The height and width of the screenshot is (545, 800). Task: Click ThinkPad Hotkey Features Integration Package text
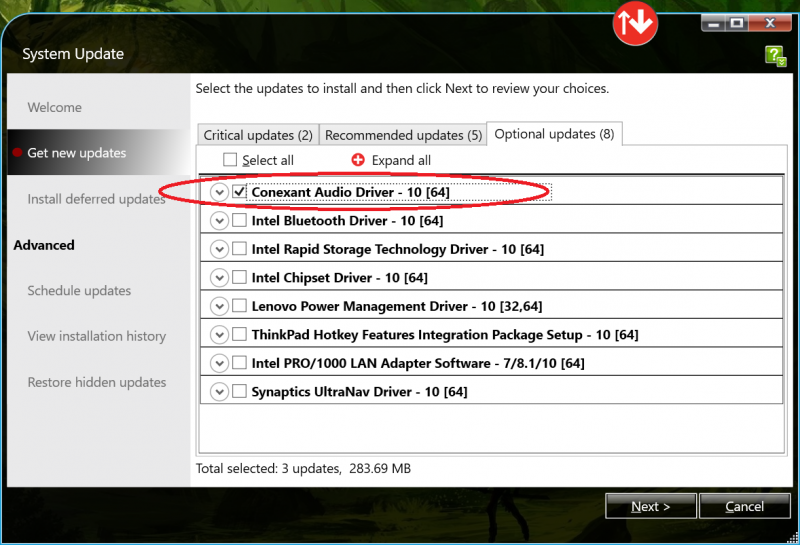[445, 335]
